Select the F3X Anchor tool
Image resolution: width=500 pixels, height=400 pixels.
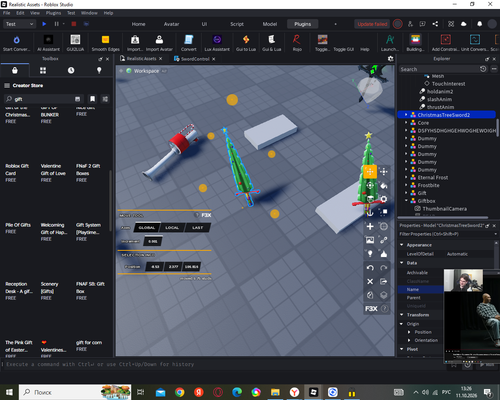click(x=370, y=212)
